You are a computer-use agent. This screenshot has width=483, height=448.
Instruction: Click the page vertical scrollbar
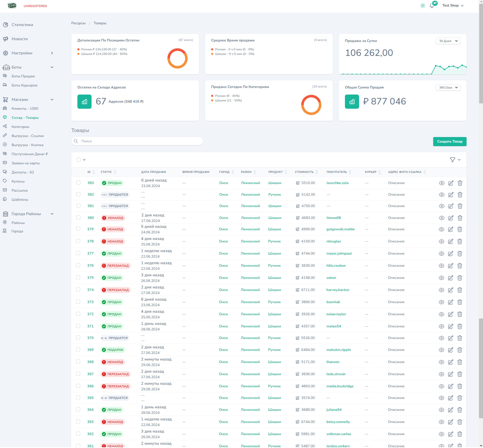481,202
